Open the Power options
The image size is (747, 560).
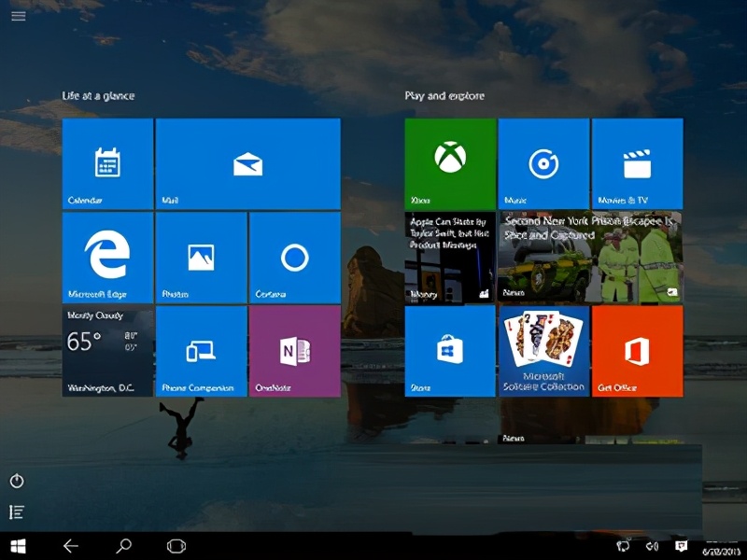pos(17,481)
